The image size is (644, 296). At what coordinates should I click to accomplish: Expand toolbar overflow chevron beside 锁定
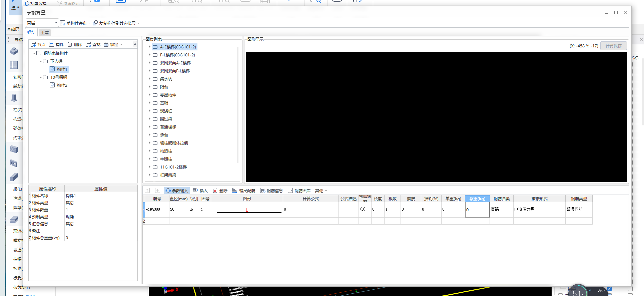tap(135, 44)
